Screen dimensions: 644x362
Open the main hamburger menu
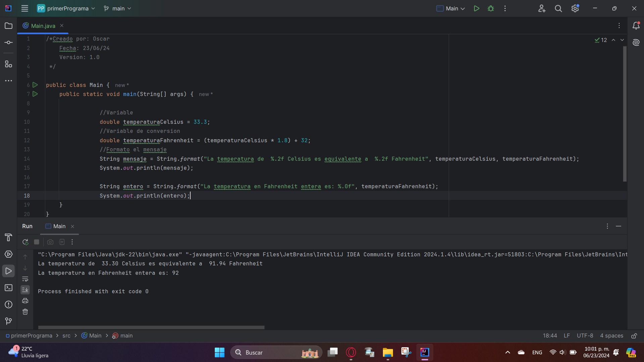tap(24, 8)
